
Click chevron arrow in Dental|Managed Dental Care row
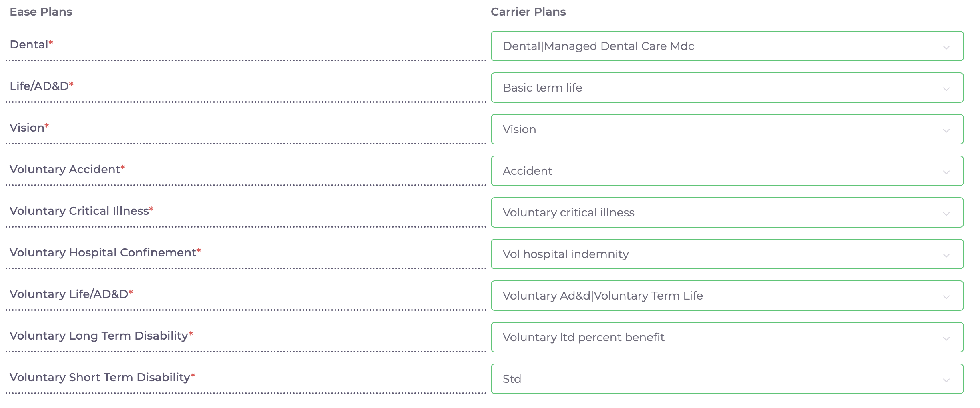tap(946, 48)
